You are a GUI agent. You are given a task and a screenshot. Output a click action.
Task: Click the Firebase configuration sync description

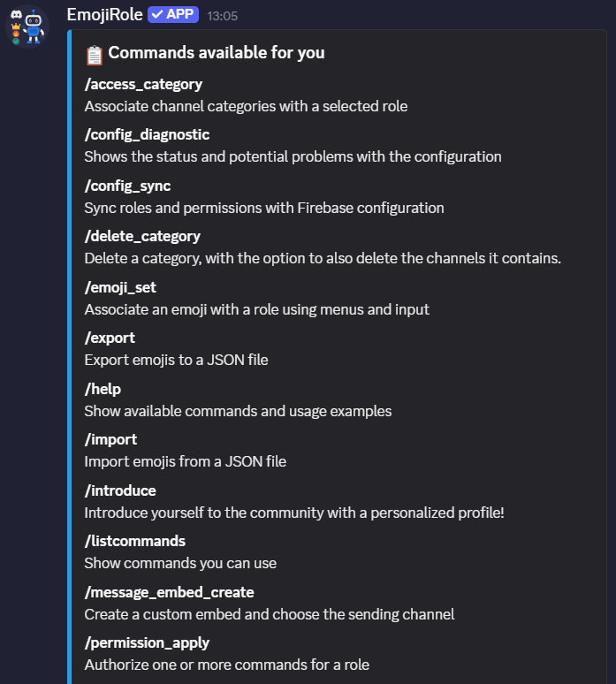point(264,209)
